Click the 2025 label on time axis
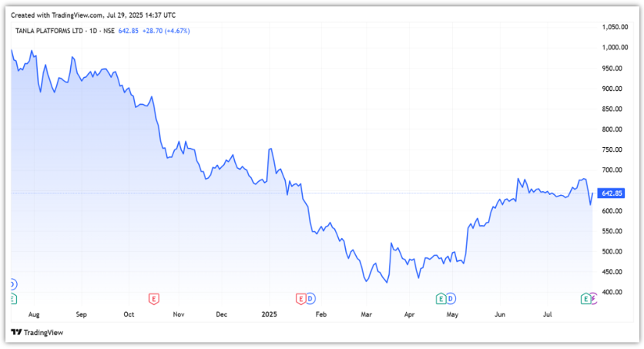 (x=269, y=314)
